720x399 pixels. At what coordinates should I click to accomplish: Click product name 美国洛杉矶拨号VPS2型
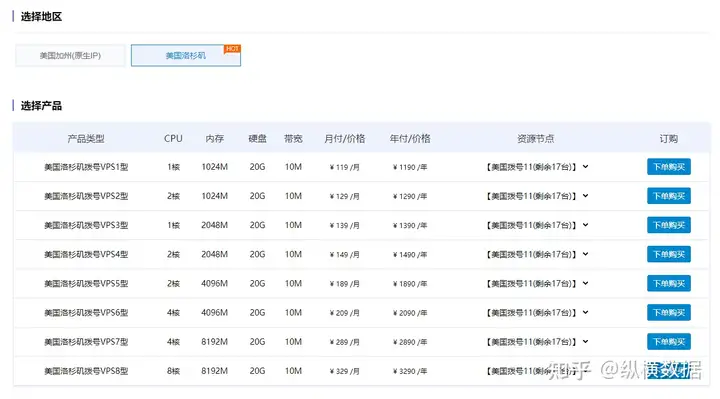tap(86, 196)
